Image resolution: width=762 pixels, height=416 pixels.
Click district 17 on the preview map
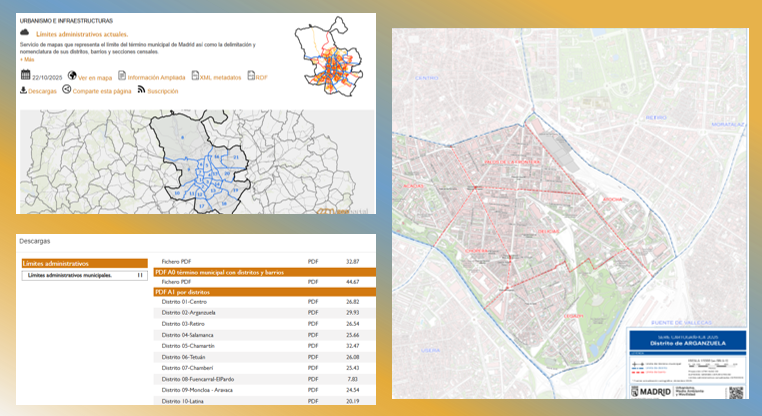click(201, 206)
